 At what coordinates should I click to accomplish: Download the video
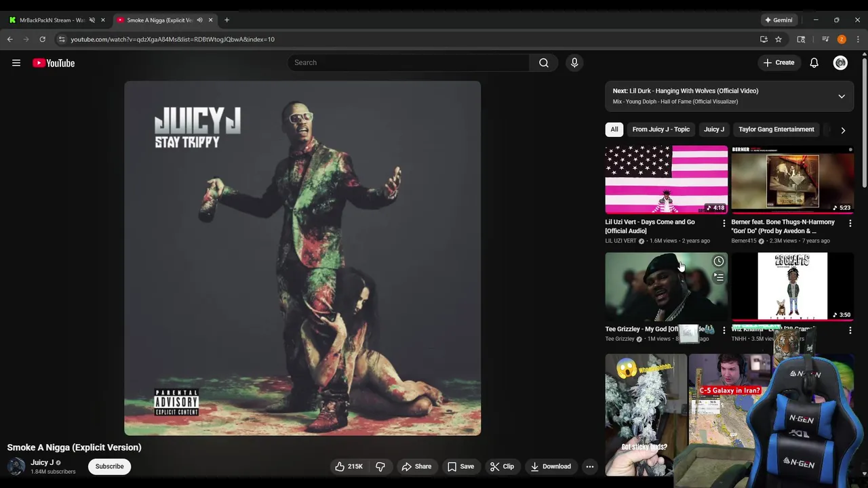click(x=551, y=466)
